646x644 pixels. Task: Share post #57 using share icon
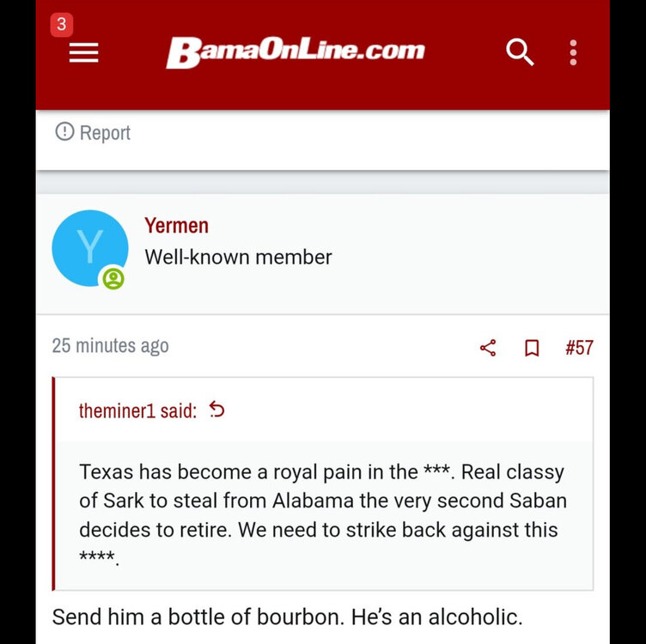[488, 348]
